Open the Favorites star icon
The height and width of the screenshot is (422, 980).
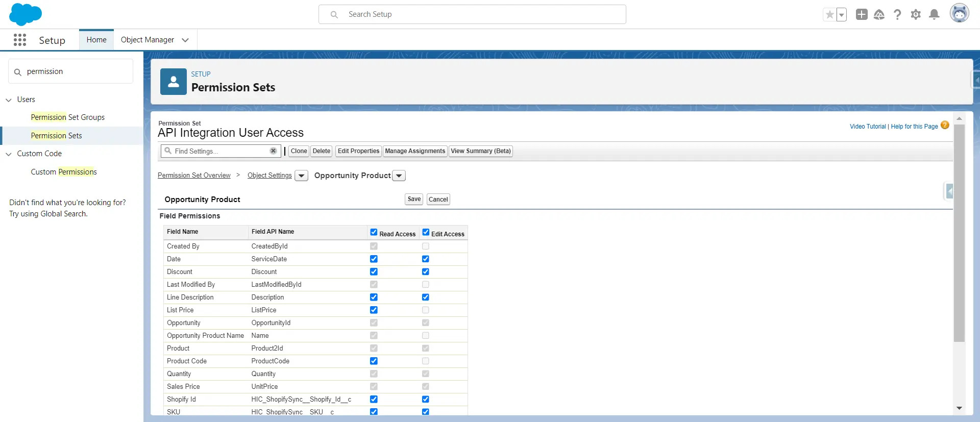(x=829, y=15)
